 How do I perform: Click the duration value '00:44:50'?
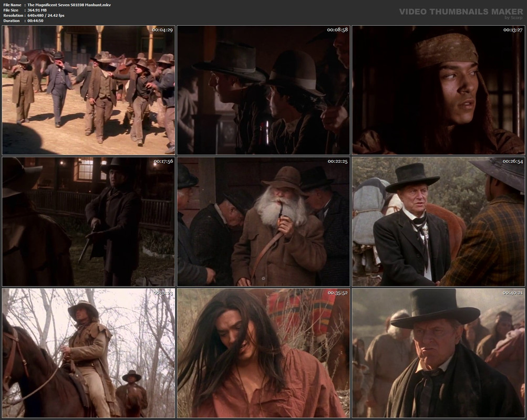click(x=35, y=21)
